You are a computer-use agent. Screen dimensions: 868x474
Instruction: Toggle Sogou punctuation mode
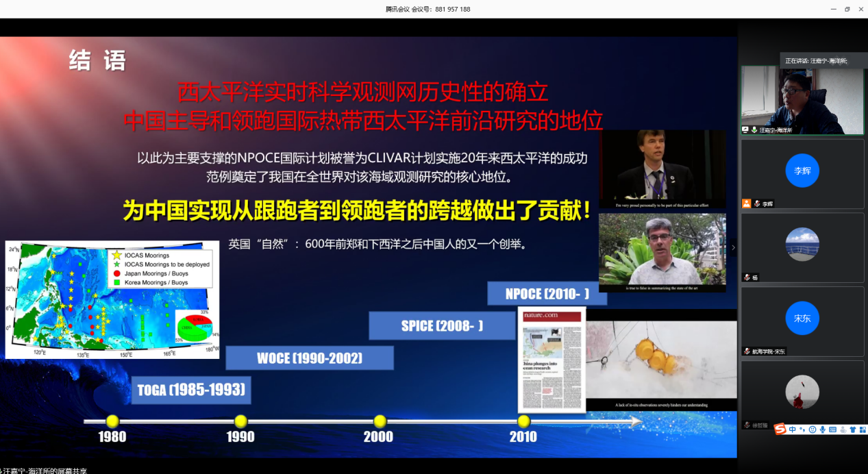[802, 429]
